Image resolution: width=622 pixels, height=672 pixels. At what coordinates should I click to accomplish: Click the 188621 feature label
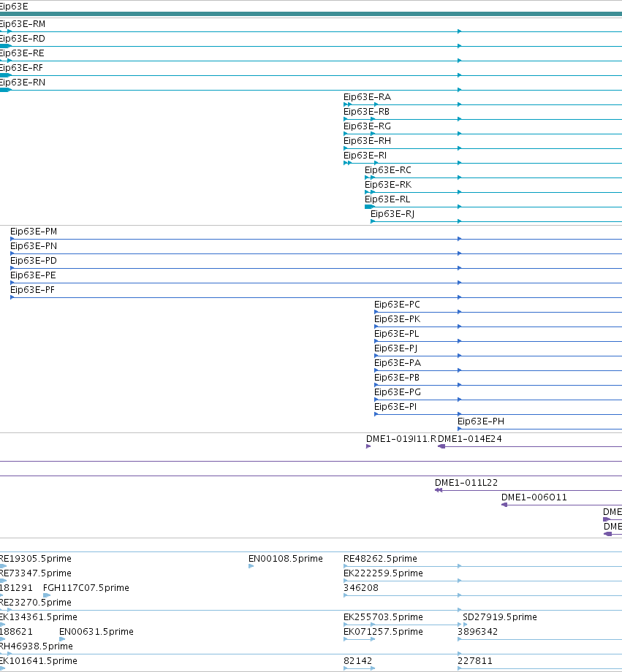click(16, 631)
